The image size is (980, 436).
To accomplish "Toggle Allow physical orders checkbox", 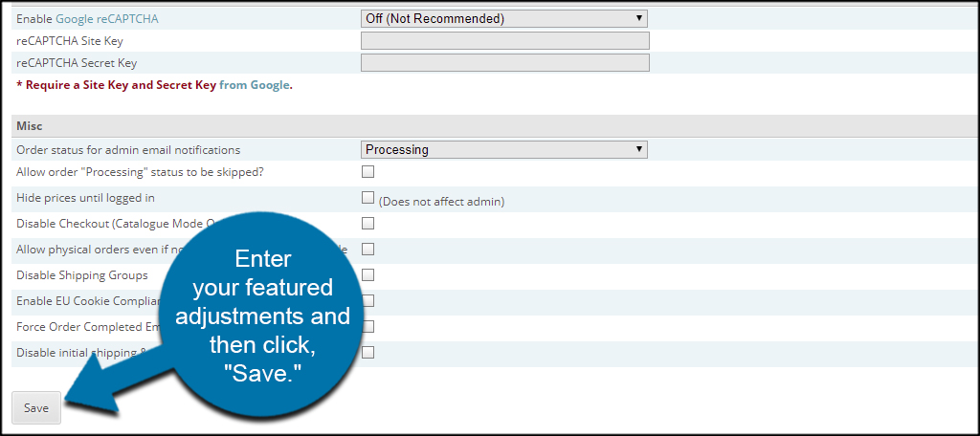I will pyautogui.click(x=368, y=250).
